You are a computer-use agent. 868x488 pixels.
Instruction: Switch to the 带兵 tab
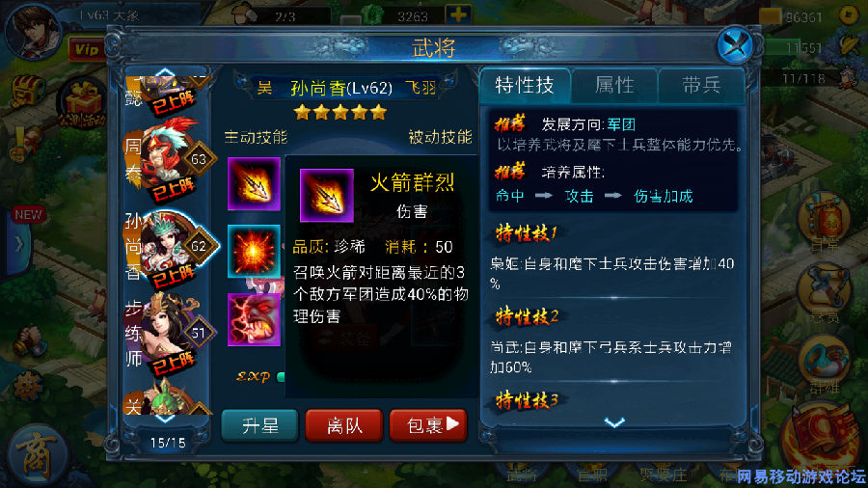701,85
